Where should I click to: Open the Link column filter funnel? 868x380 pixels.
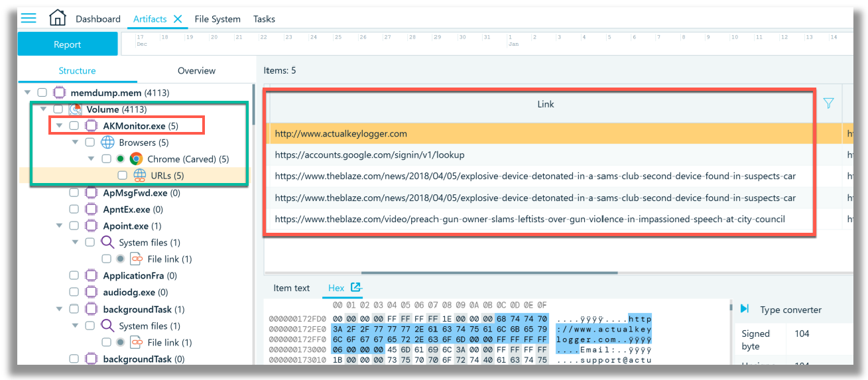(828, 103)
